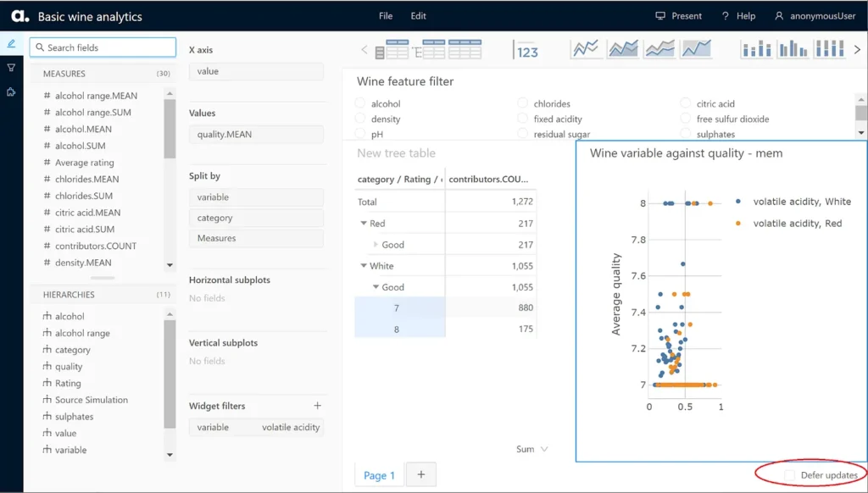Viewport: 868px width, 493px height.
Task: Click the X axis value field
Action: pyautogui.click(x=256, y=71)
